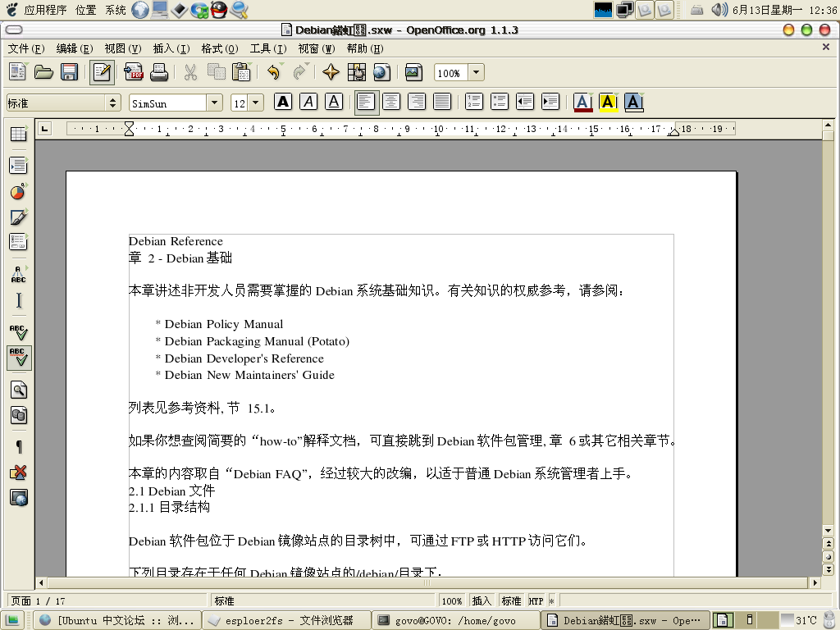Toggle numbered list

474,102
